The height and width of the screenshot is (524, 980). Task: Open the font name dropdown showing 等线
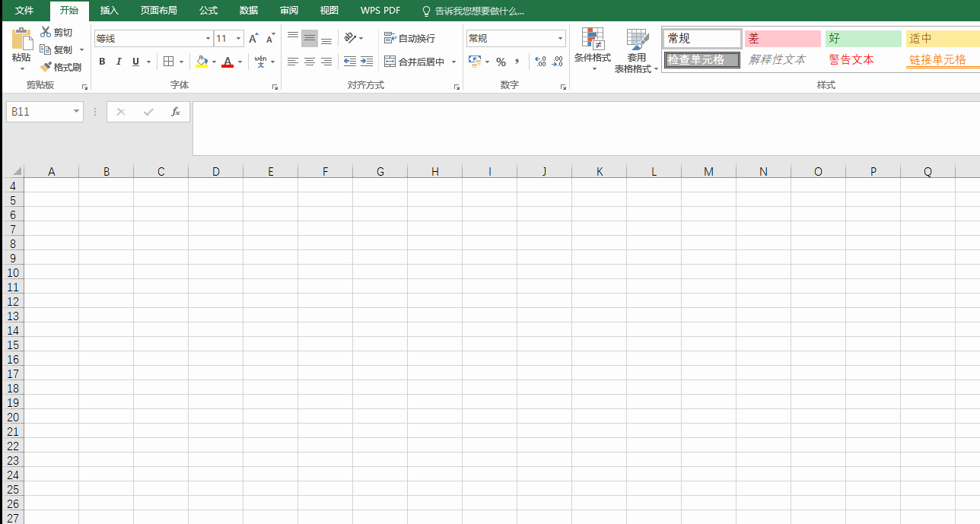click(208, 39)
